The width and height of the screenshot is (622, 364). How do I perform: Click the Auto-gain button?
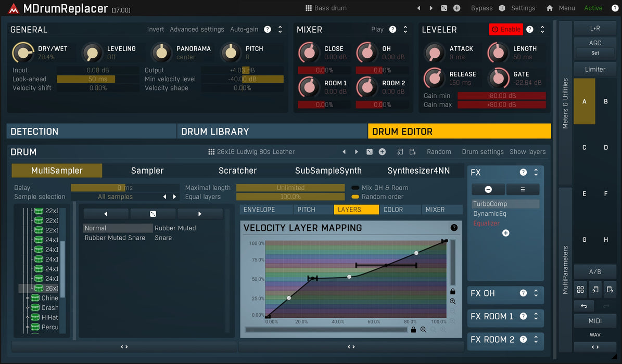244,30
